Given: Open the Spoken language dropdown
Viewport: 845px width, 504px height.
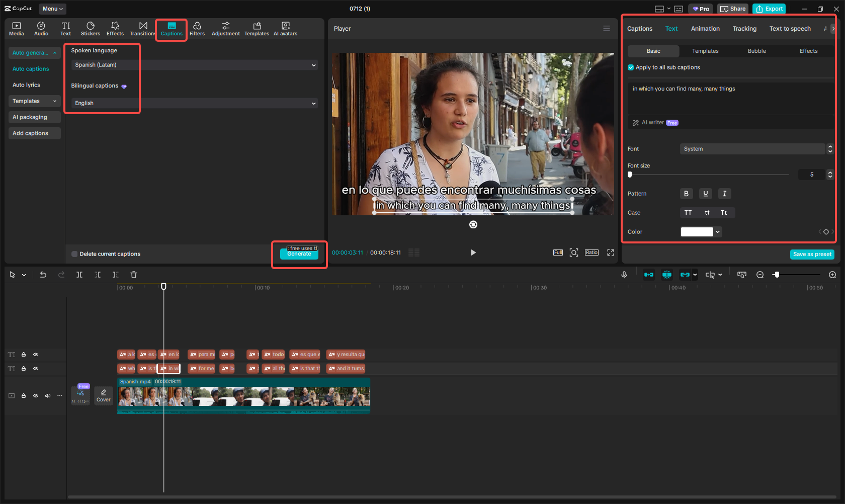Looking at the screenshot, I should coord(194,65).
